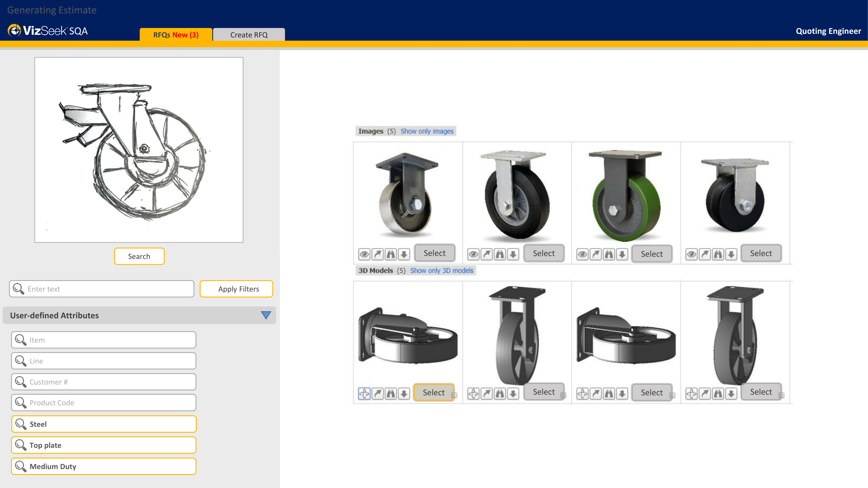Click the green-wheel caster thumbnail
Screen dimensions: 868x488
(626, 195)
